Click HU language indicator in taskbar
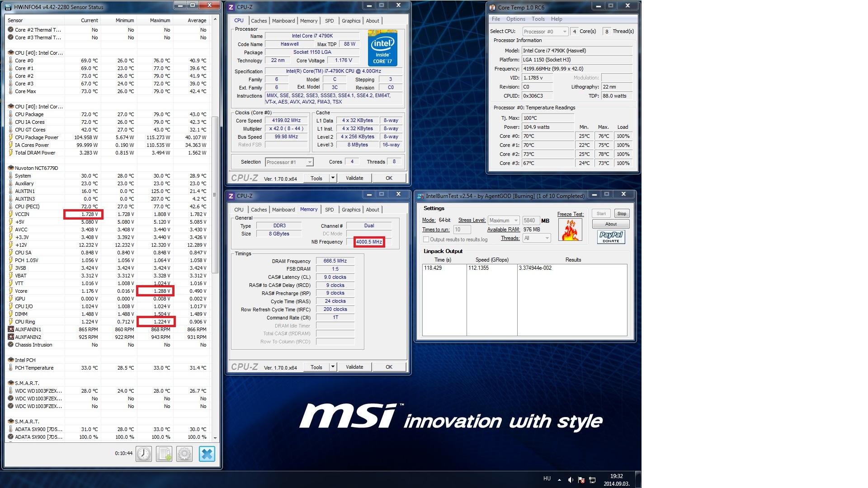The width and height of the screenshot is (868, 488). pyautogui.click(x=547, y=479)
